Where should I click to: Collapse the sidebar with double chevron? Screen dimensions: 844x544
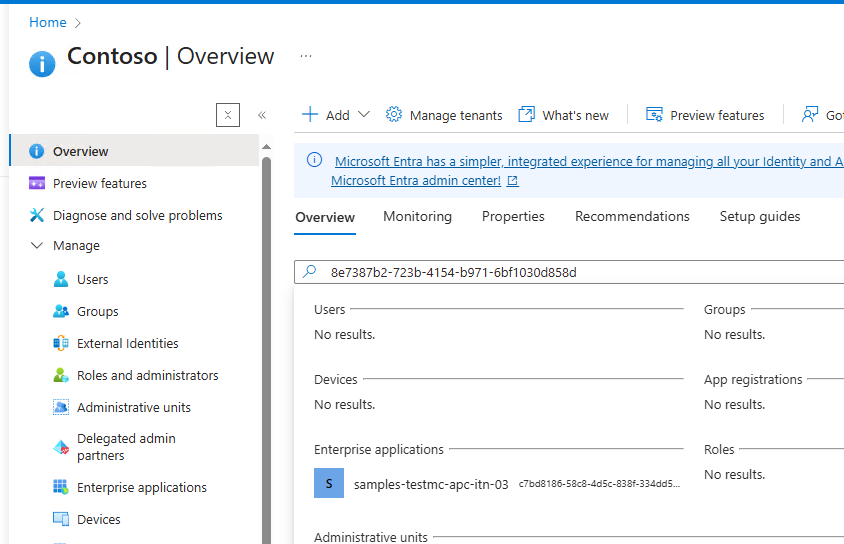(262, 115)
